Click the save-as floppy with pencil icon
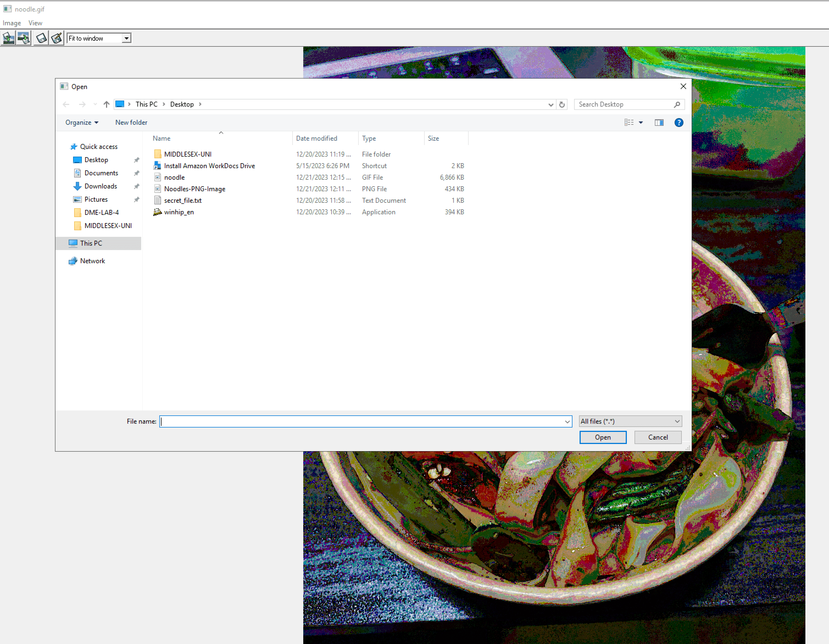This screenshot has width=829, height=644. (57, 38)
